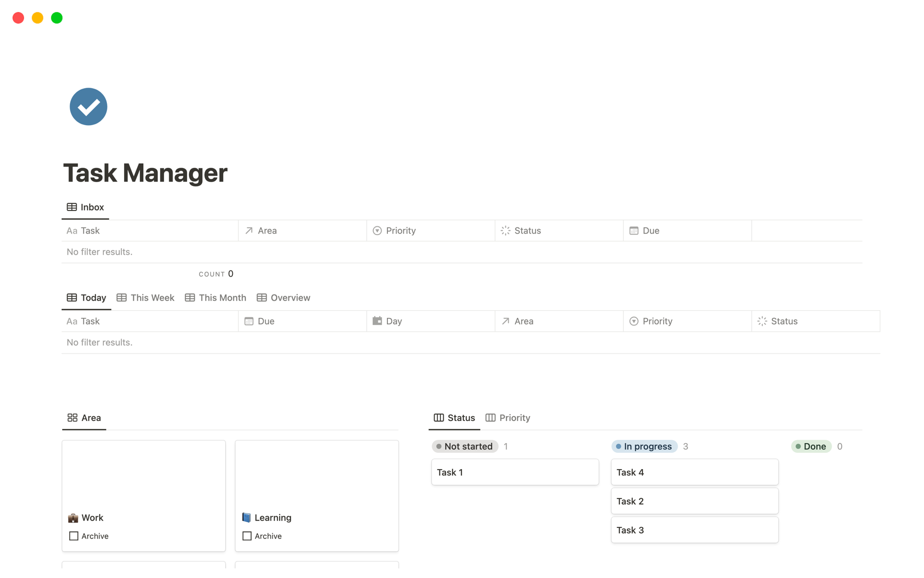Open the Overview view tab

(283, 298)
